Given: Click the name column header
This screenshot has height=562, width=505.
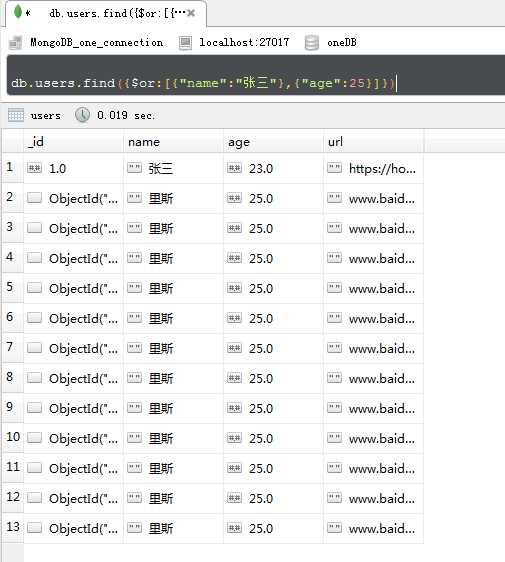Looking at the screenshot, I should point(173,142).
